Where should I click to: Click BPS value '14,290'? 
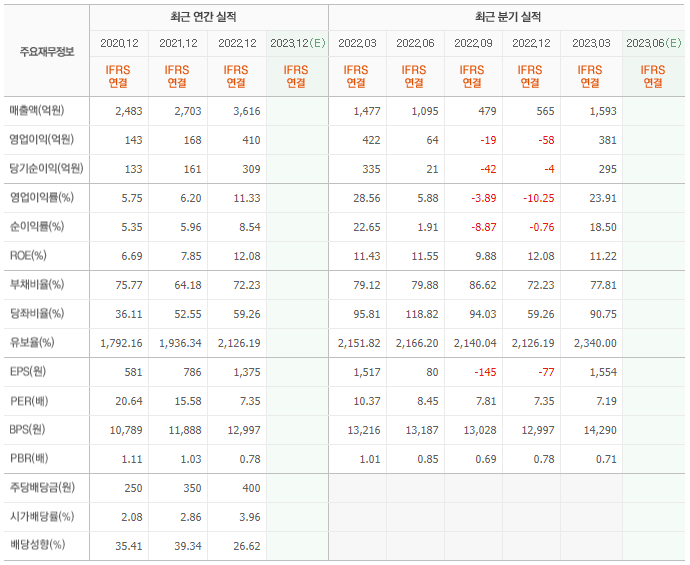click(600, 430)
